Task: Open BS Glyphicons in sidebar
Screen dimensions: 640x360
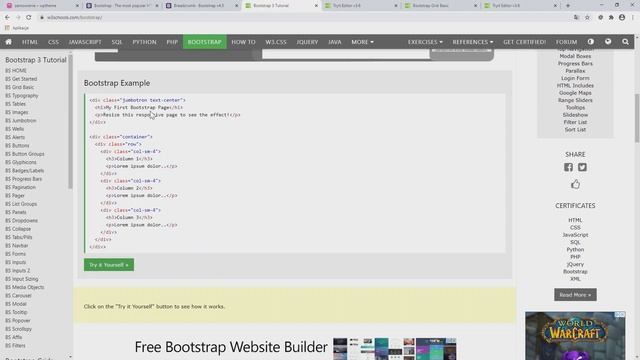Action: tap(21, 162)
